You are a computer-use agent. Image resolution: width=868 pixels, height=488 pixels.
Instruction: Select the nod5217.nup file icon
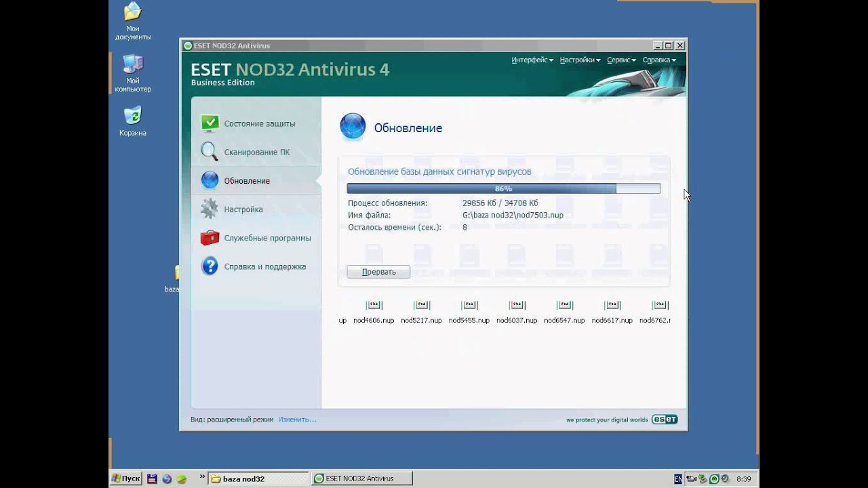tap(421, 305)
